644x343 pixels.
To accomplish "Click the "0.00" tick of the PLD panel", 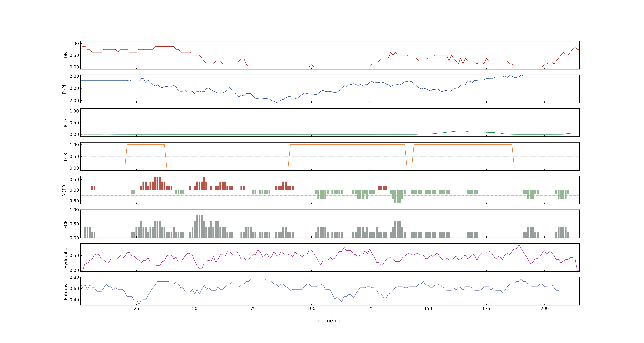I will pos(74,134).
